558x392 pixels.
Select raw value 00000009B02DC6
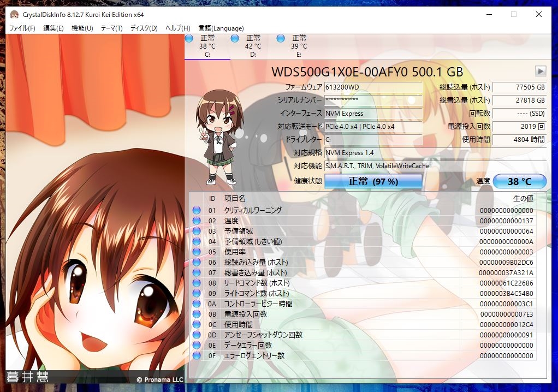(x=506, y=263)
